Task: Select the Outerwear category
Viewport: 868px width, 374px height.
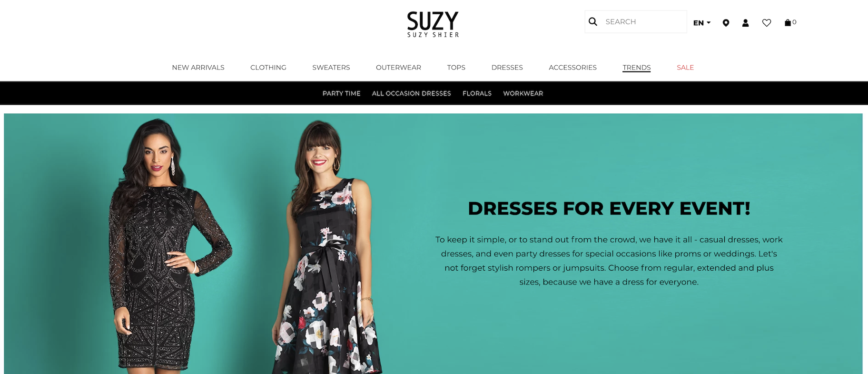Action: pyautogui.click(x=398, y=68)
